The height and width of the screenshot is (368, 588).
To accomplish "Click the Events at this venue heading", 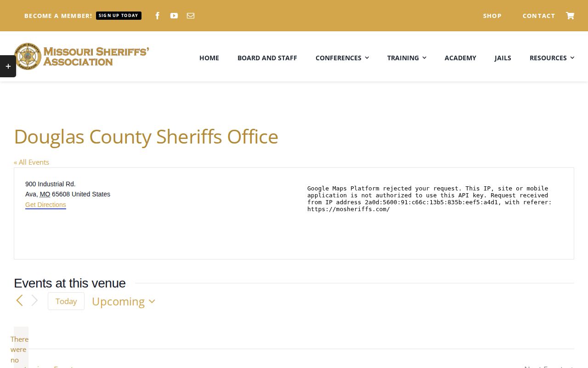I will 70,283.
